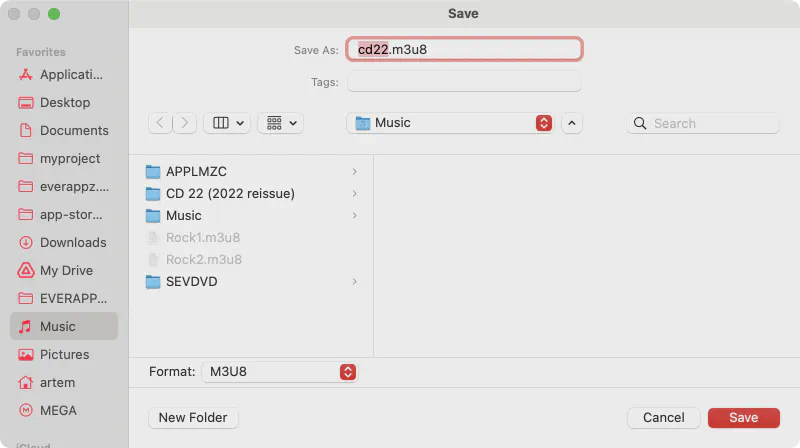Open the item grouping options menu

(x=280, y=123)
